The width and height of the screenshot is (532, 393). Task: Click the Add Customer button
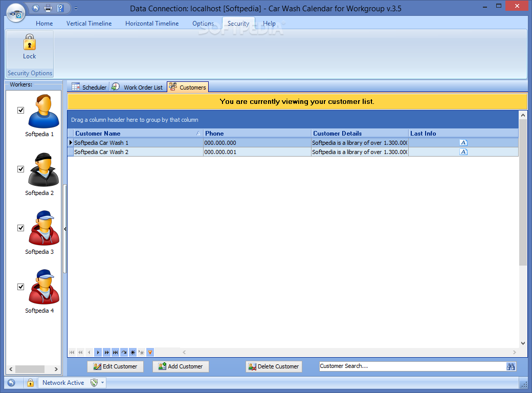point(181,366)
